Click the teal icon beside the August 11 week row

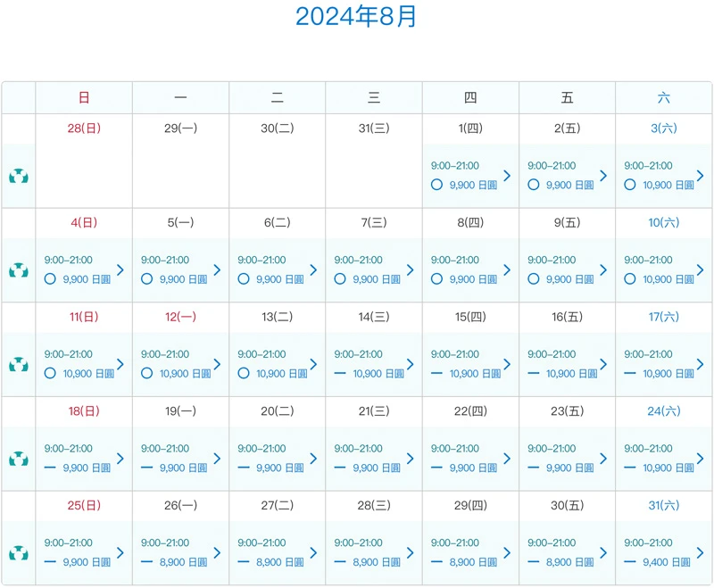18,364
